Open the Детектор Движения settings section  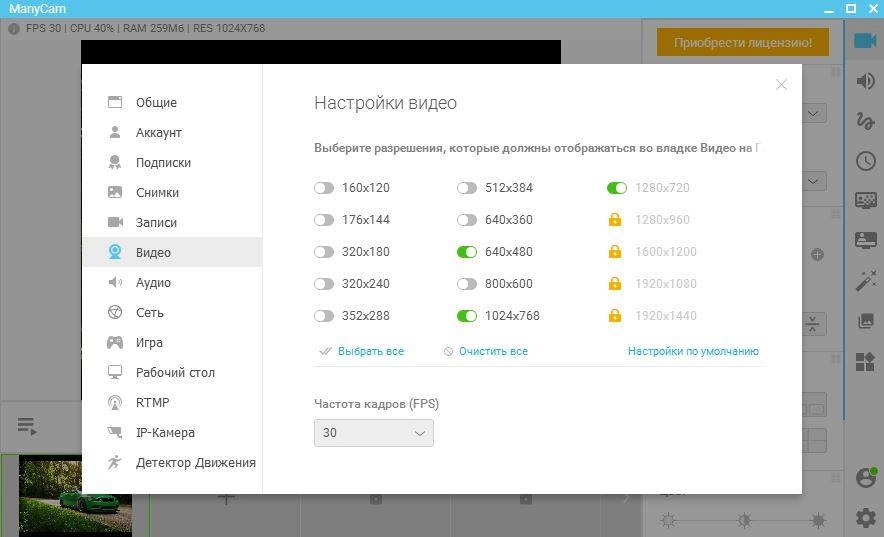173,462
